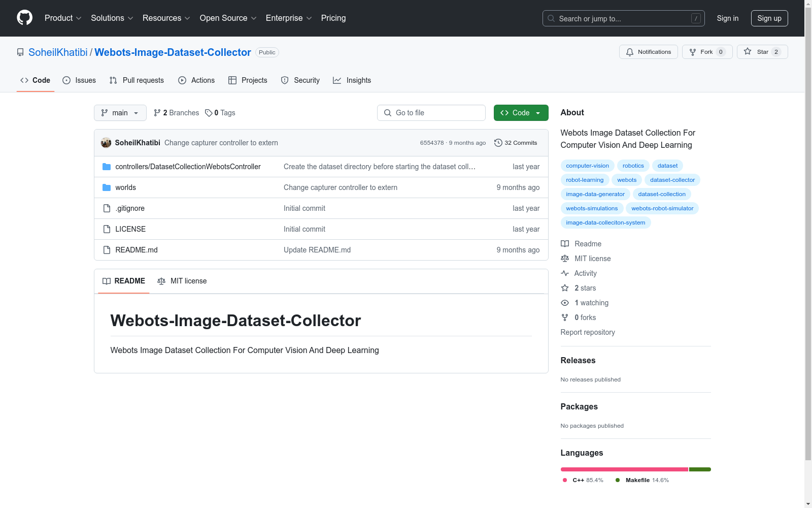Open the Webots-Image-Dataset-Collector repository link
This screenshot has height=508, width=812.
[x=173, y=52]
